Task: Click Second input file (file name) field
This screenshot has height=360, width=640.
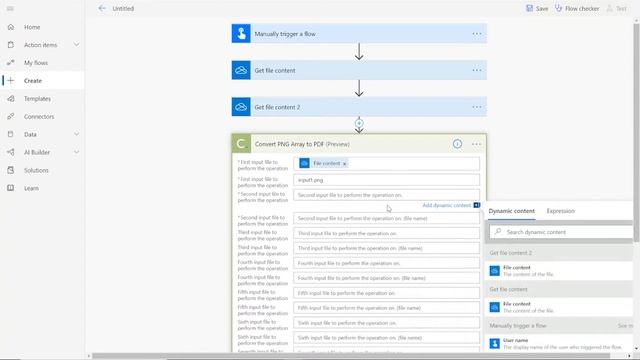Action: click(x=386, y=218)
